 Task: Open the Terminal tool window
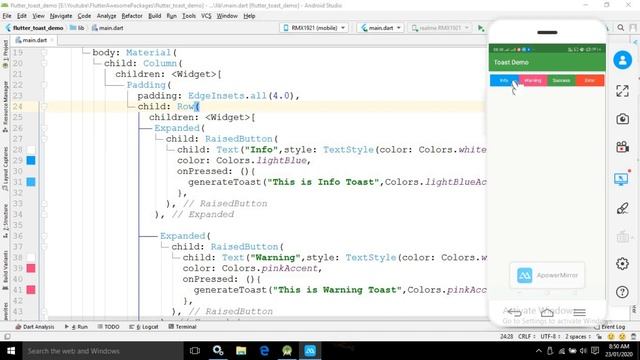pyautogui.click(x=182, y=327)
